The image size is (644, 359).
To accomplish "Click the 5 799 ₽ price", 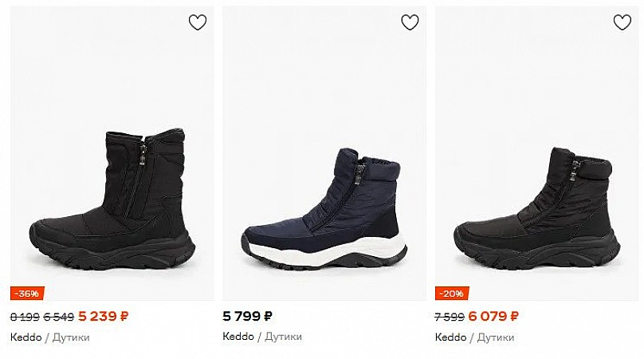I will pyautogui.click(x=248, y=316).
